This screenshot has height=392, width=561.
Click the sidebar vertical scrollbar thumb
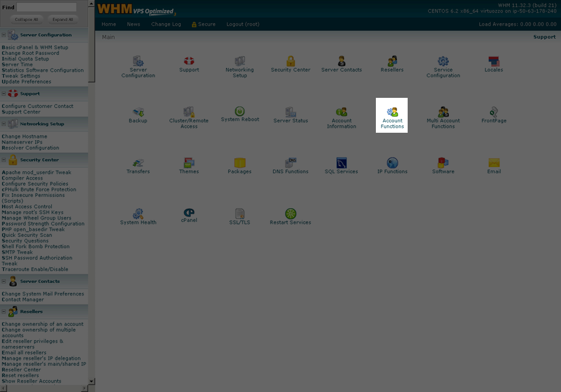pos(91,45)
